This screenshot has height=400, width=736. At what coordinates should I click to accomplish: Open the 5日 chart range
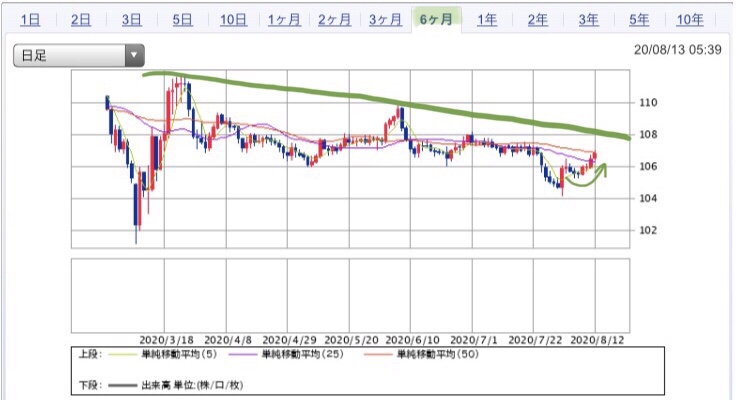point(182,20)
